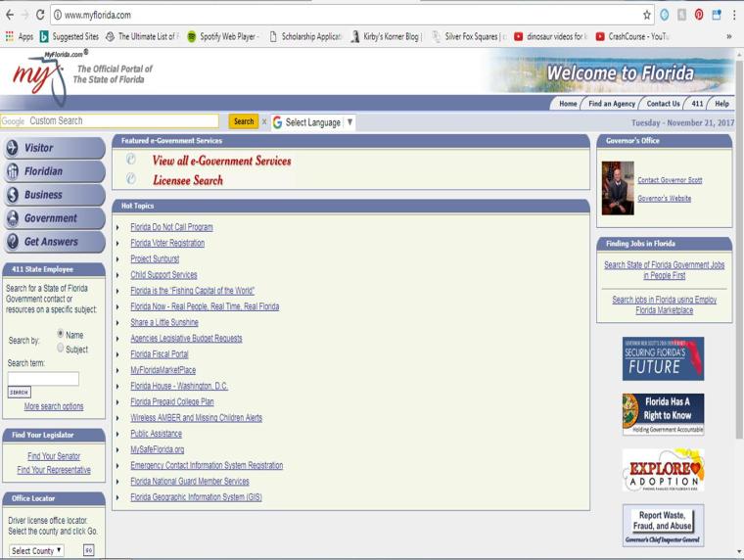Image resolution: width=744 pixels, height=560 pixels.
Task: Open the Find an Agency tab
Action: (612, 103)
